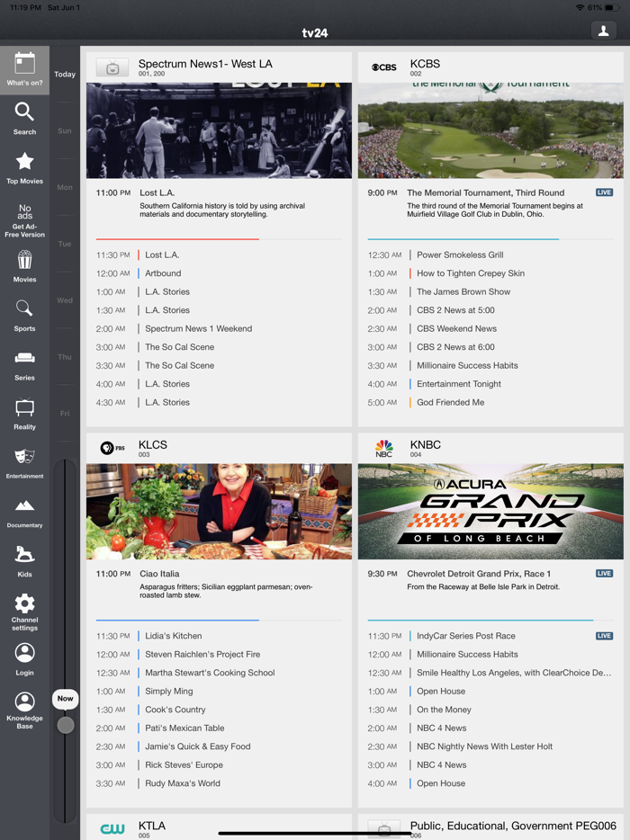
Task: Open the Ciao Italia preview thumbnail
Action: pos(219,511)
